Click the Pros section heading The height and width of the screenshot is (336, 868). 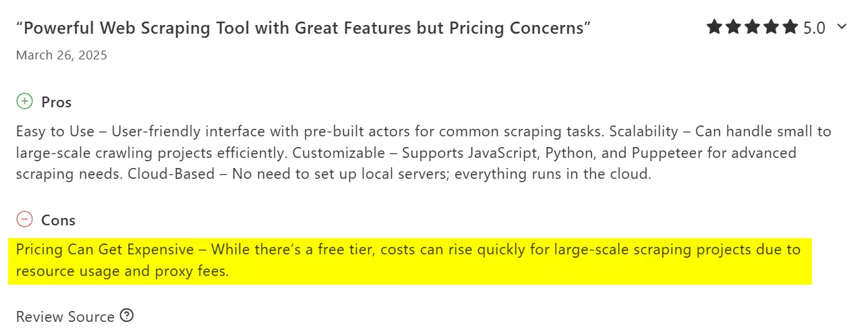pyautogui.click(x=57, y=103)
